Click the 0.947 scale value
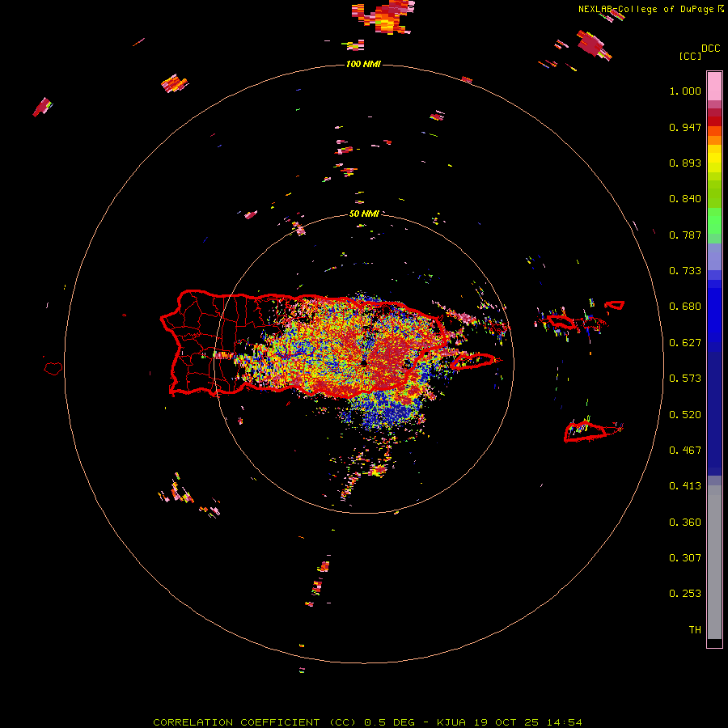 tap(685, 127)
